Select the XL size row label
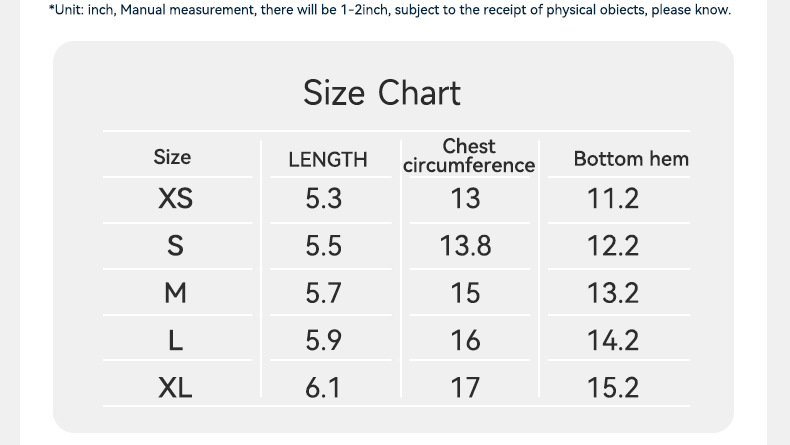The image size is (790, 445). tap(175, 388)
